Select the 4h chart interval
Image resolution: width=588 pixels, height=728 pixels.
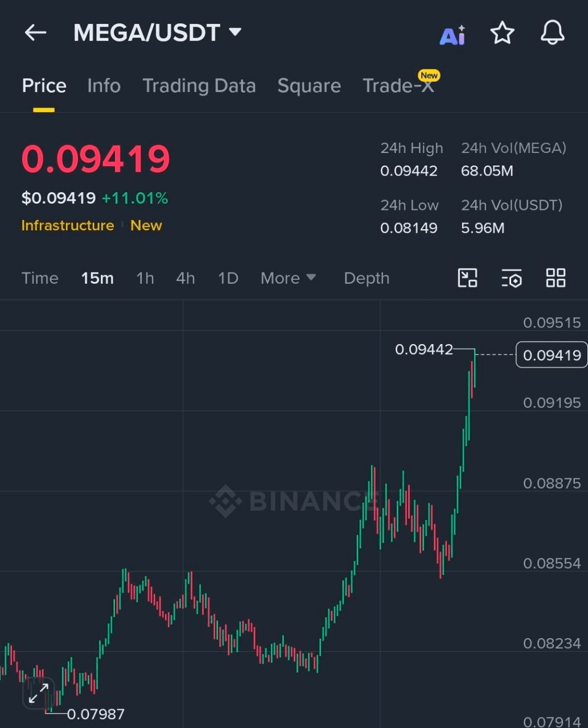[186, 278]
